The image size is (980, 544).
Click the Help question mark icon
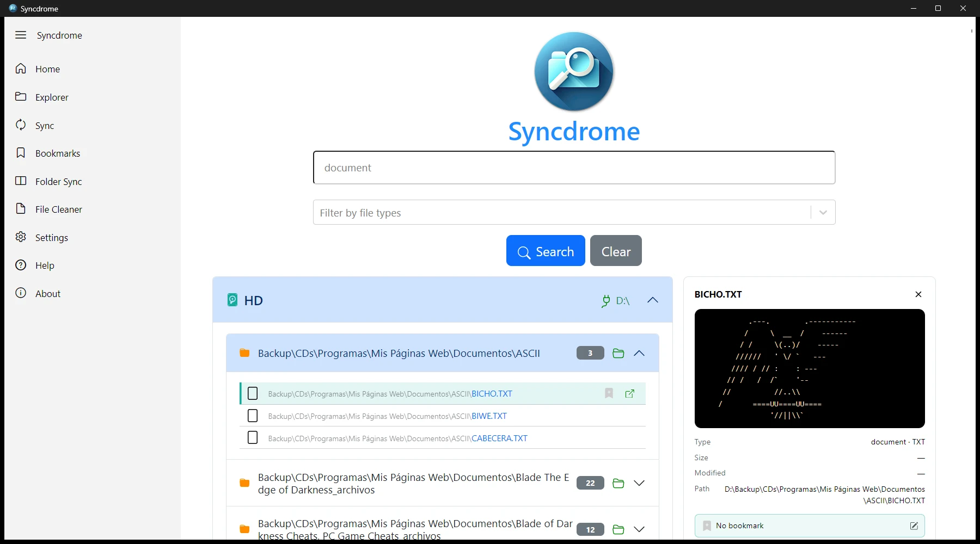point(21,265)
